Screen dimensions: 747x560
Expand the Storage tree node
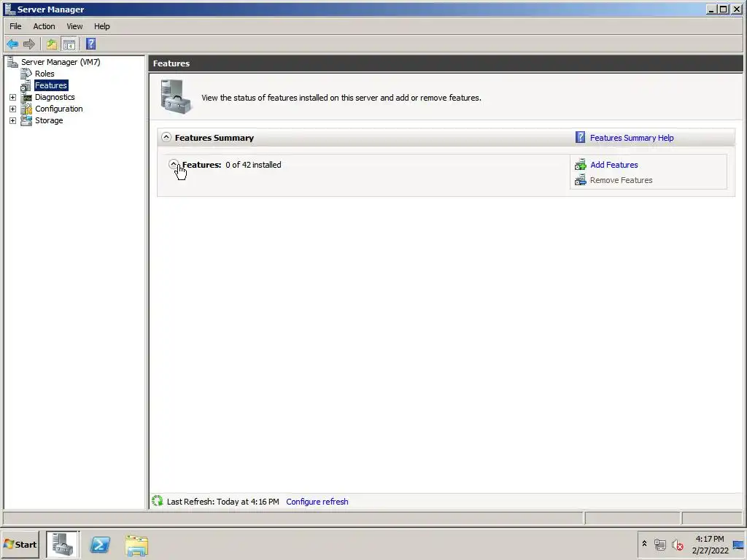click(x=13, y=120)
